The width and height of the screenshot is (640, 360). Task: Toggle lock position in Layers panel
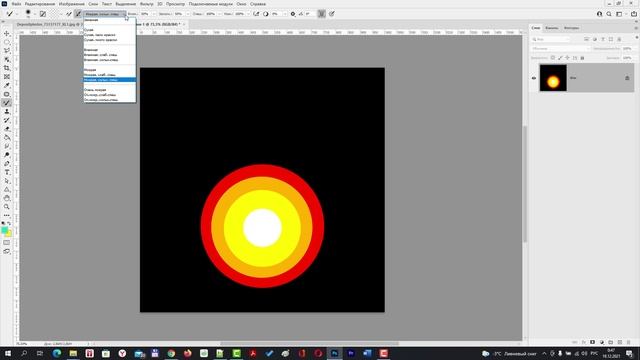pyautogui.click(x=567, y=58)
